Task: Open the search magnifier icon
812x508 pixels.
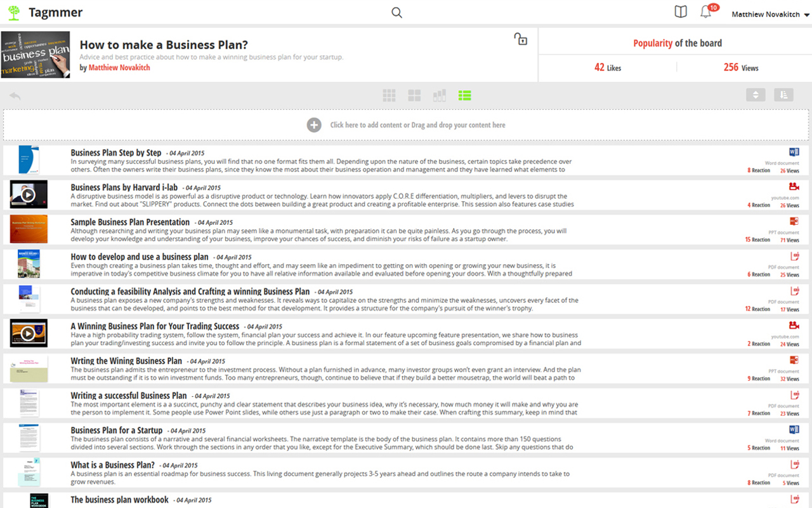Action: point(397,13)
